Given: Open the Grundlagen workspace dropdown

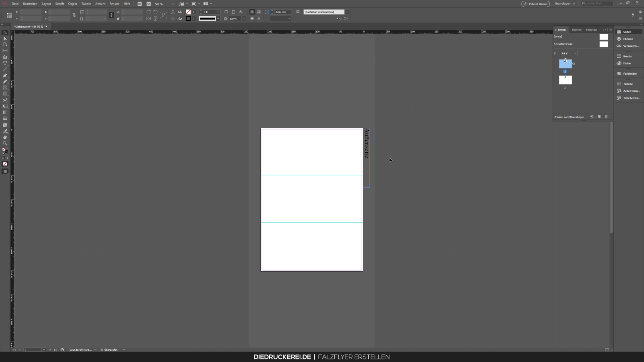Looking at the screenshot, I should [565, 4].
